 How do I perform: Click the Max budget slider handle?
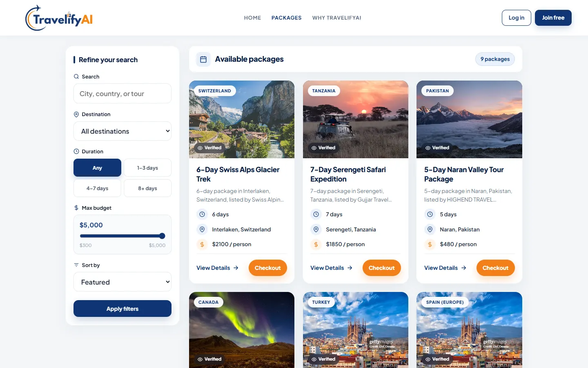coord(162,236)
